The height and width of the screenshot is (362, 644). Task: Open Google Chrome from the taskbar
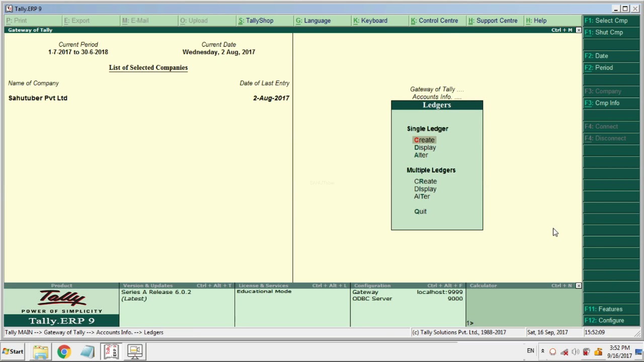(x=63, y=351)
